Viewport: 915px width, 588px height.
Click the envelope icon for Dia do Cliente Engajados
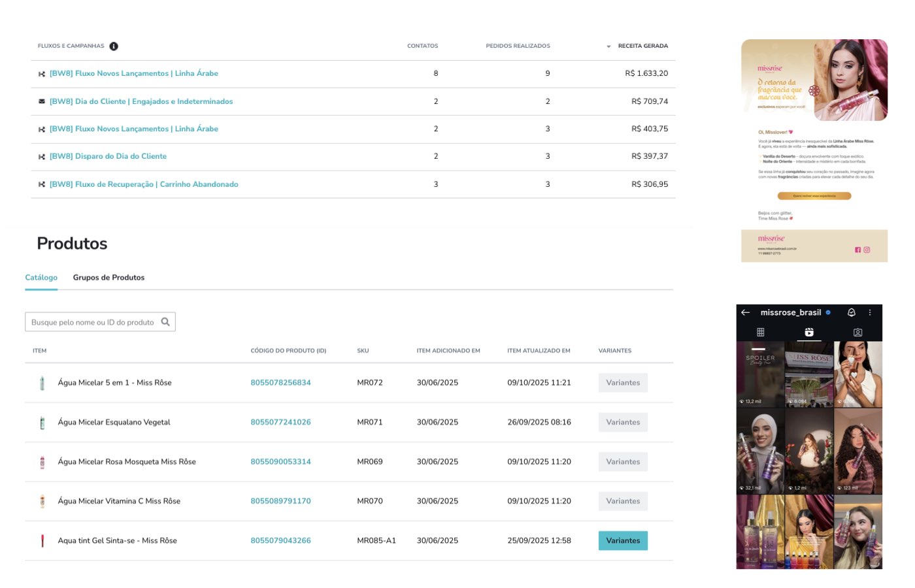(x=42, y=101)
